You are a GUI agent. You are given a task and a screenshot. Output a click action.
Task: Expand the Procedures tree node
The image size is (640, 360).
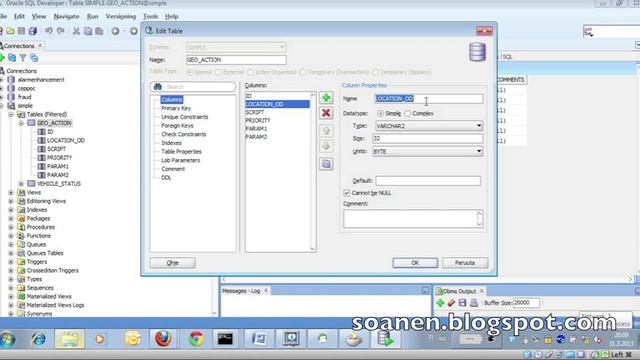pyautogui.click(x=11, y=227)
